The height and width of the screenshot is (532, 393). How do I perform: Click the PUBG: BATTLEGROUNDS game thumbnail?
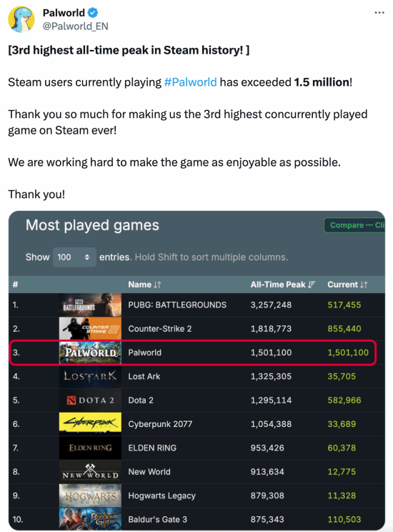point(90,305)
